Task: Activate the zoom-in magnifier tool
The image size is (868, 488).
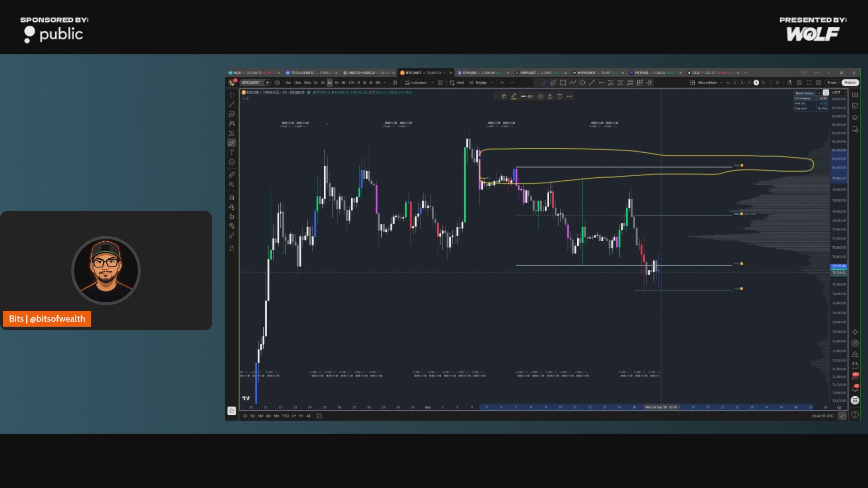Action: tap(231, 184)
